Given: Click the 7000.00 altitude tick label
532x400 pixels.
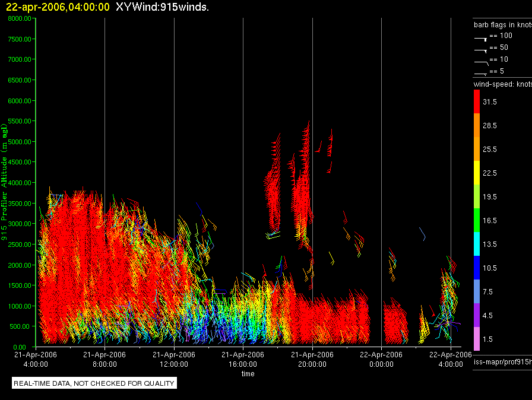Looking at the screenshot, I should (20, 59).
